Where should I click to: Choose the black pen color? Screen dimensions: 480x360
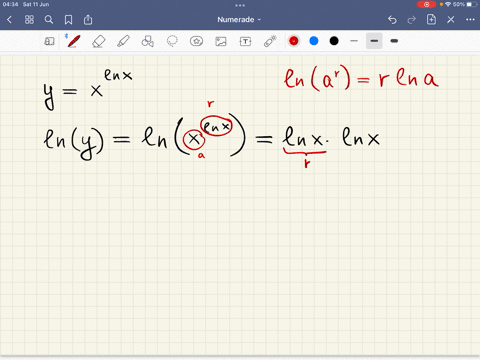pyautogui.click(x=334, y=41)
